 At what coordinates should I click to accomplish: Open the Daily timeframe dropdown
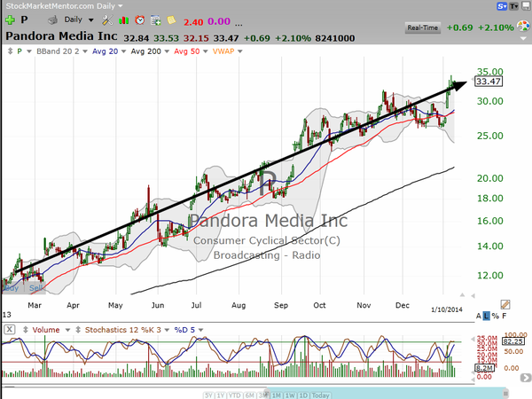point(91,20)
